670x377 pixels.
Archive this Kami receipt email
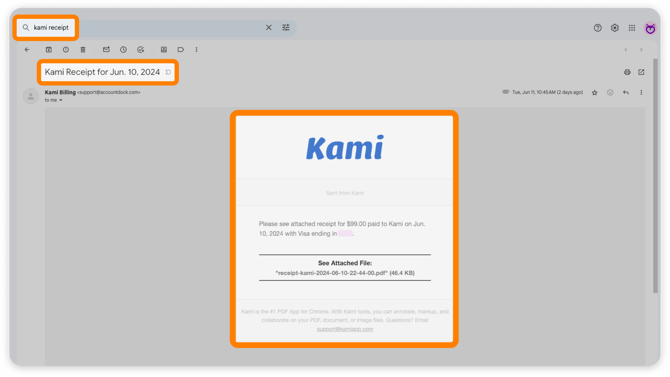click(x=49, y=50)
